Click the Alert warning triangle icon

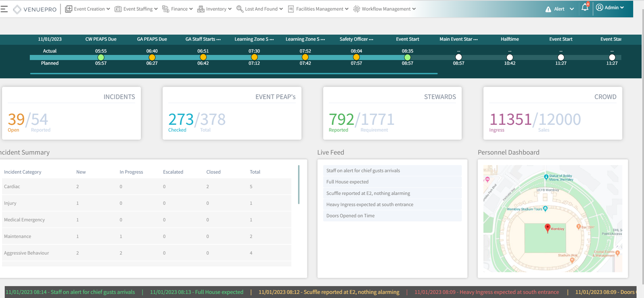[x=548, y=9]
